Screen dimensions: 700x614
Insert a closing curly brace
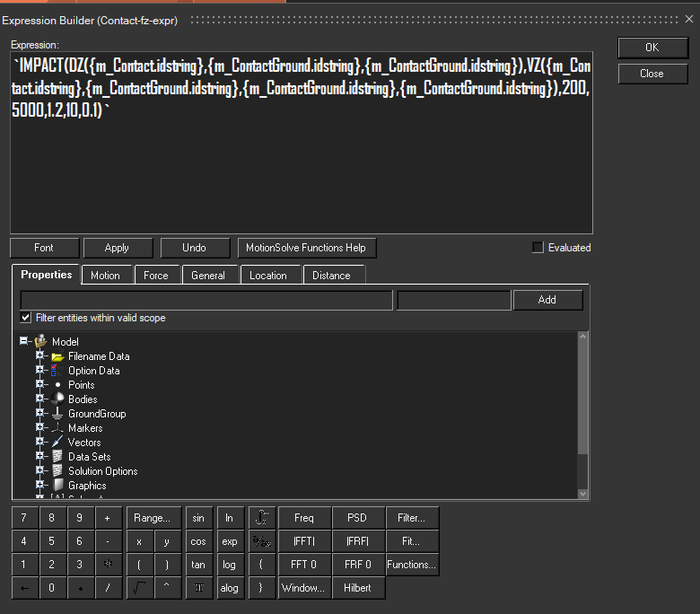coord(262,588)
